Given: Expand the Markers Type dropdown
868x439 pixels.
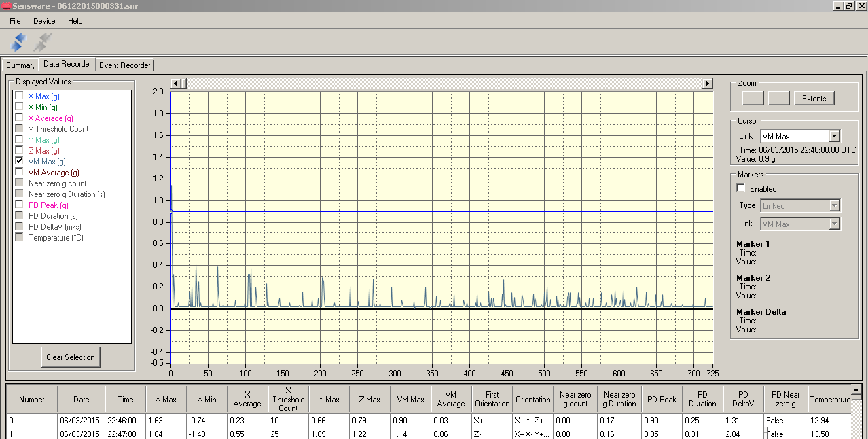Looking at the screenshot, I should pos(835,205).
